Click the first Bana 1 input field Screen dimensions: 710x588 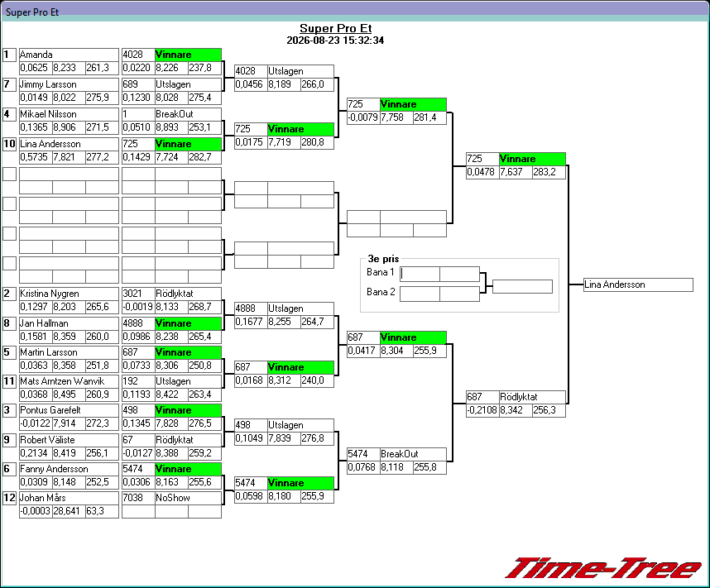tap(420, 274)
